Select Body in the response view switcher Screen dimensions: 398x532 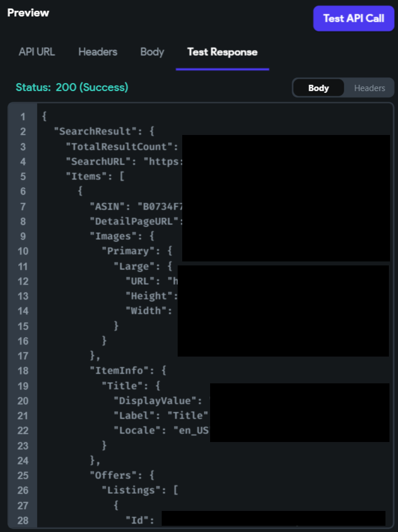318,88
